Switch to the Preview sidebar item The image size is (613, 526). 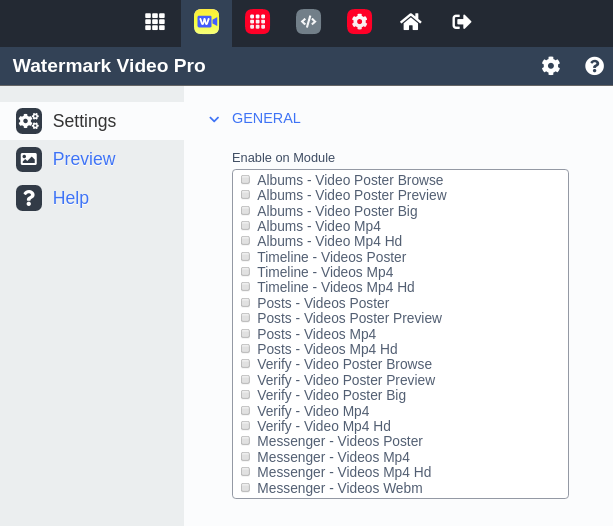pyautogui.click(x=83, y=159)
